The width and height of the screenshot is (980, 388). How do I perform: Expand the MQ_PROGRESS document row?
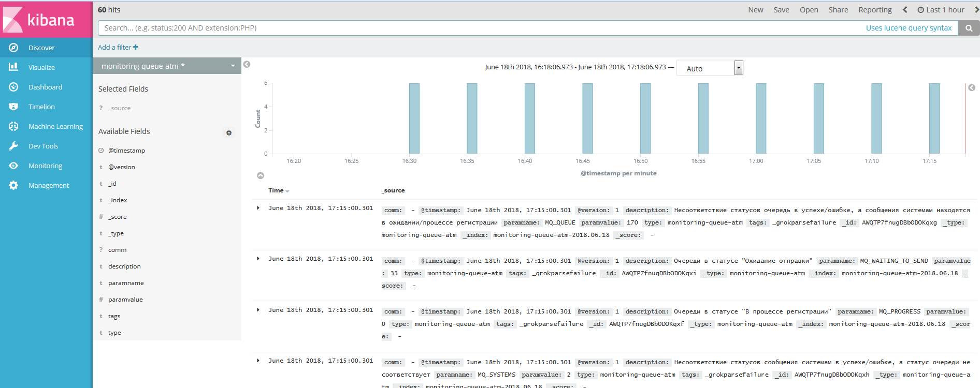point(258,310)
